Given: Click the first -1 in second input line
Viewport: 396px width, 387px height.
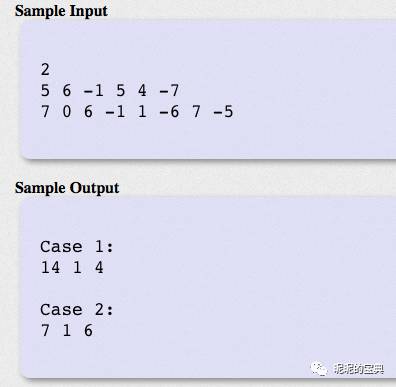Looking at the screenshot, I should pos(94,91).
